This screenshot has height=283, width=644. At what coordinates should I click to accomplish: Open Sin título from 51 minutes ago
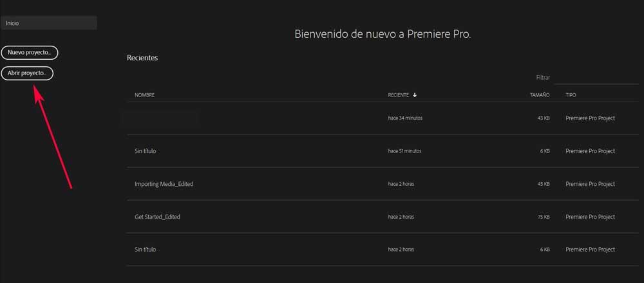383,151
